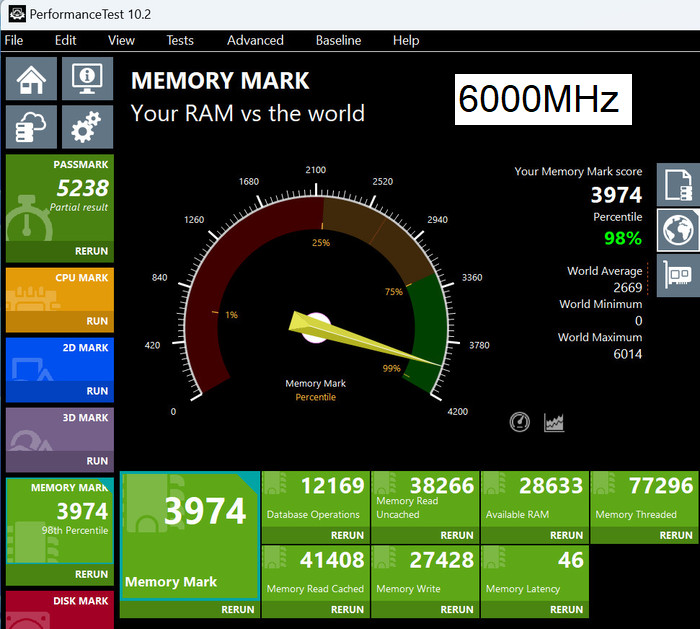The width and height of the screenshot is (700, 629).
Task: Rerun the Memory Read Cached test
Action: [x=347, y=609]
